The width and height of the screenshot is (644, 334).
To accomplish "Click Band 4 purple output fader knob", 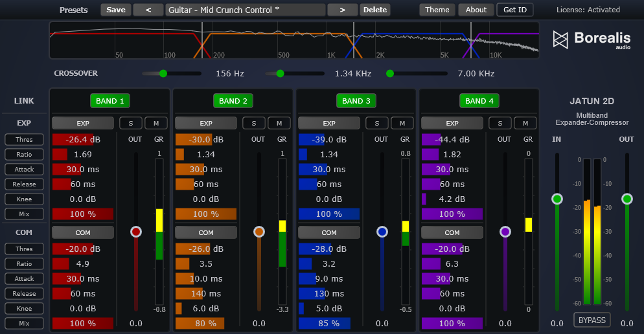I will click(505, 232).
